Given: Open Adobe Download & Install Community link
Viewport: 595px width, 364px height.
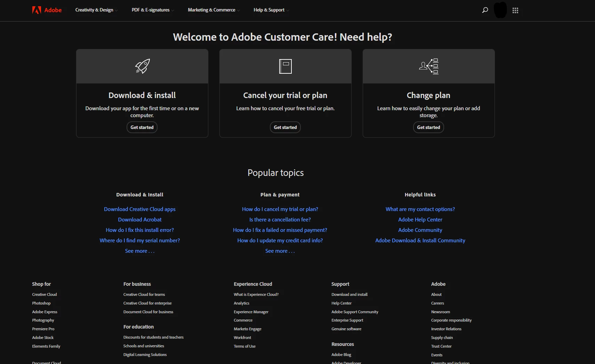Looking at the screenshot, I should click(420, 240).
